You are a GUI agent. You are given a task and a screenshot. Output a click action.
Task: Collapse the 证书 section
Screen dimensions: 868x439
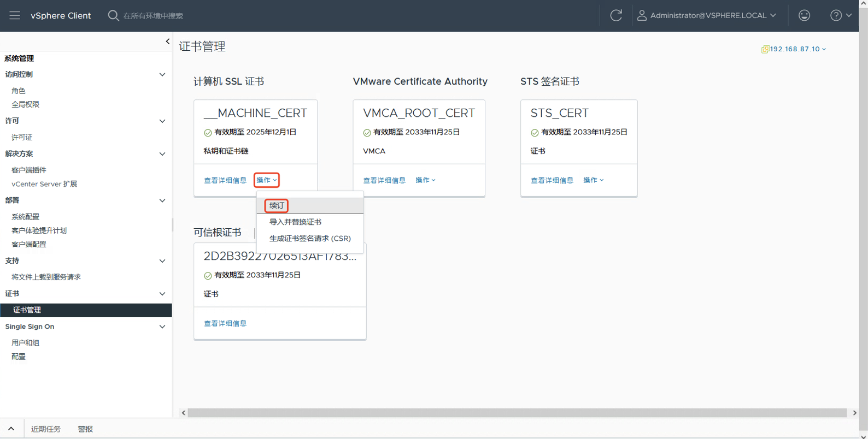[162, 294]
